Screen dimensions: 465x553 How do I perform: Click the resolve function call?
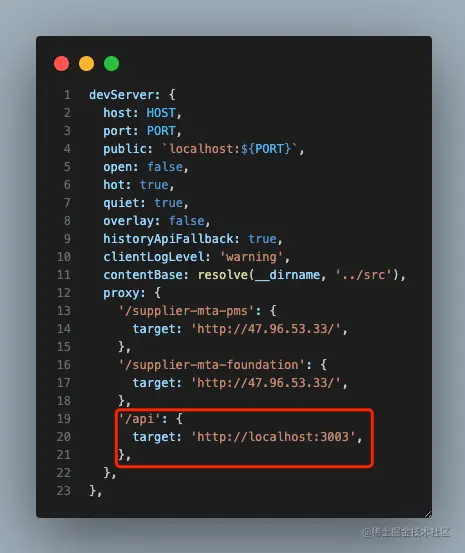[x=222, y=275]
